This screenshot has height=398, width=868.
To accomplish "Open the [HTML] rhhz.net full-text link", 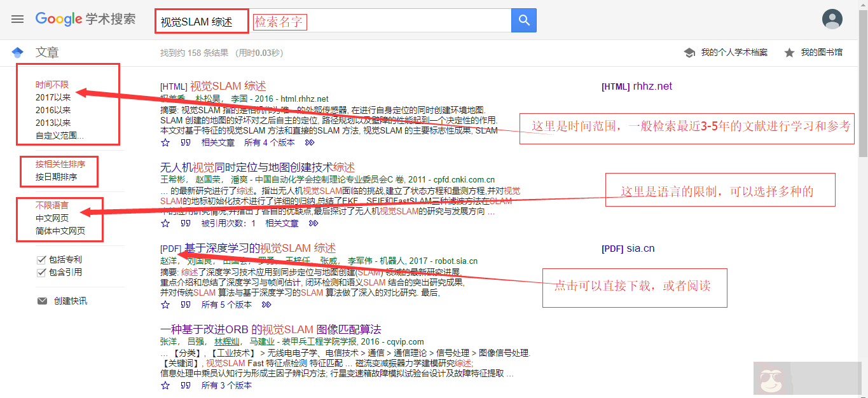I will point(637,86).
